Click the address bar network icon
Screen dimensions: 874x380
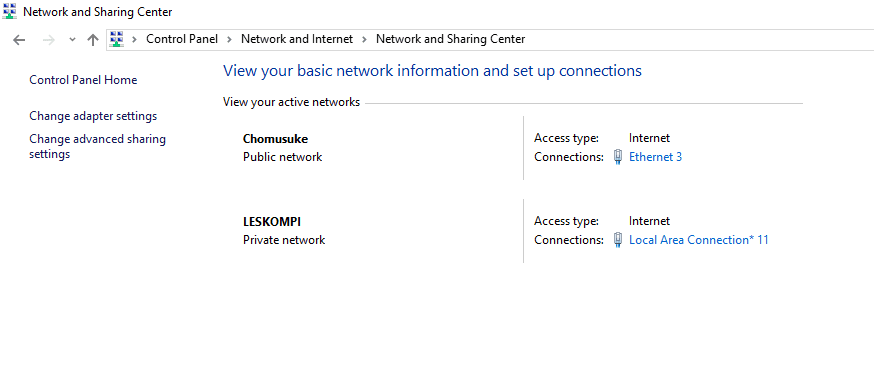click(x=116, y=39)
